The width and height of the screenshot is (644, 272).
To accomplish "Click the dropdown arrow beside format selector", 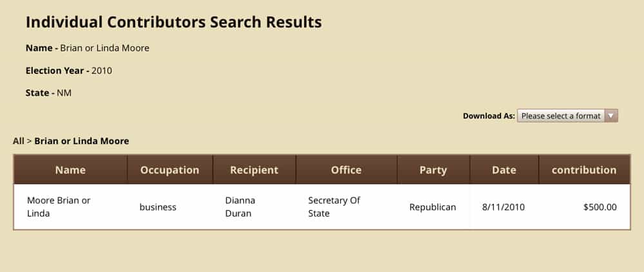I will pyautogui.click(x=612, y=116).
